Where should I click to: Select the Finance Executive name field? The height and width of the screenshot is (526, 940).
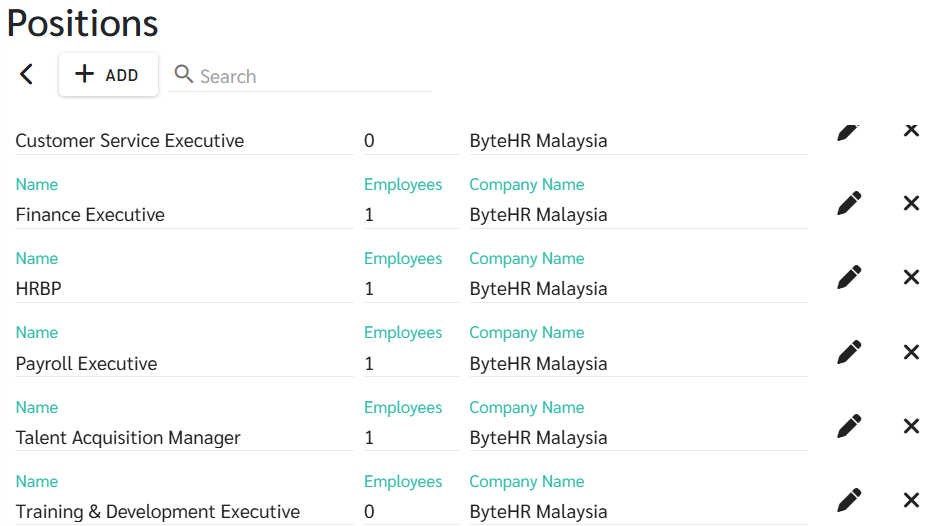(x=184, y=215)
